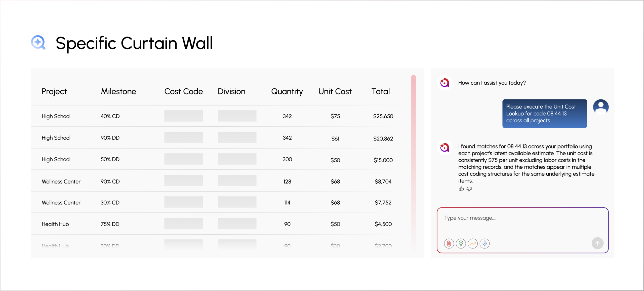Viewport: 644px width, 291px height.
Task: Click the Project column header
Action: tap(54, 92)
